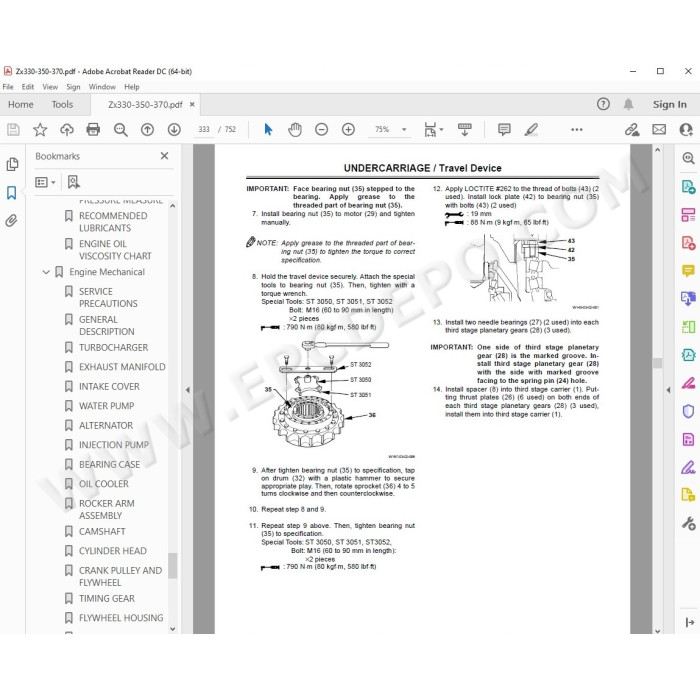Open the zoom level dropdown arrow
700x700 pixels.
pyautogui.click(x=404, y=129)
